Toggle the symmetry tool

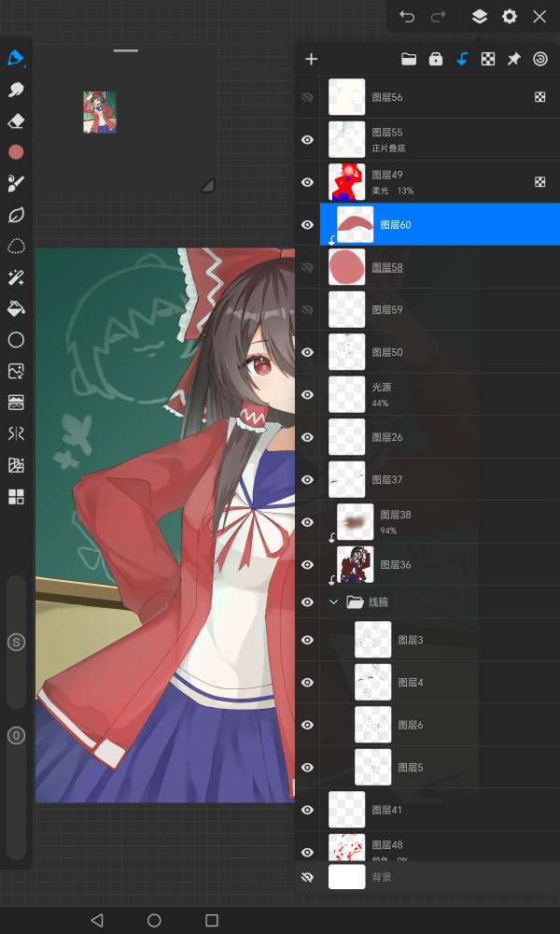(16, 433)
